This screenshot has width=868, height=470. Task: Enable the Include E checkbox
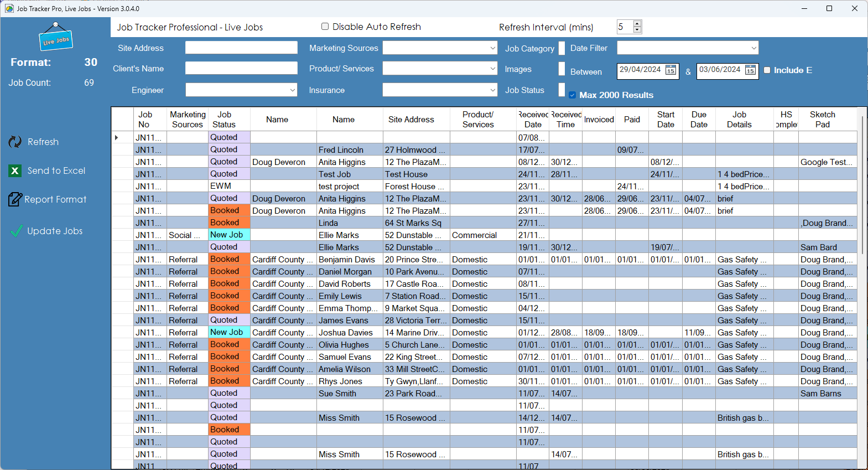767,70
